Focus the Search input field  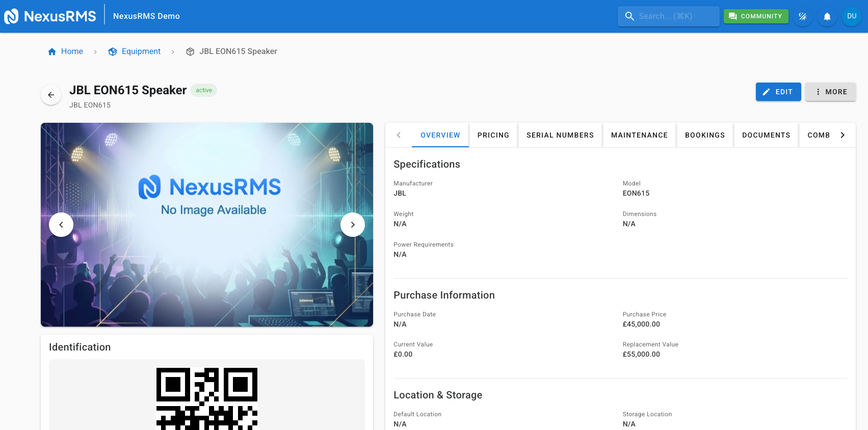669,16
